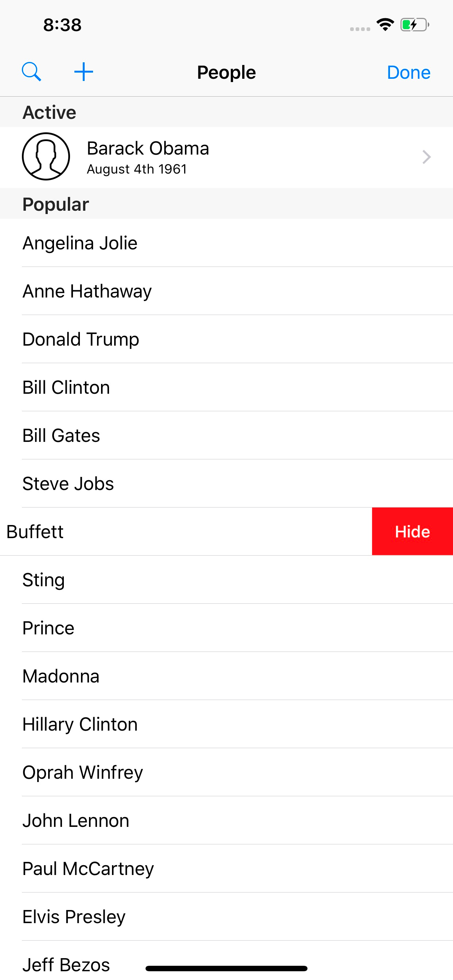This screenshot has height=980, width=453.
Task: Pick Bill Clinton from the list
Action: pos(66,388)
